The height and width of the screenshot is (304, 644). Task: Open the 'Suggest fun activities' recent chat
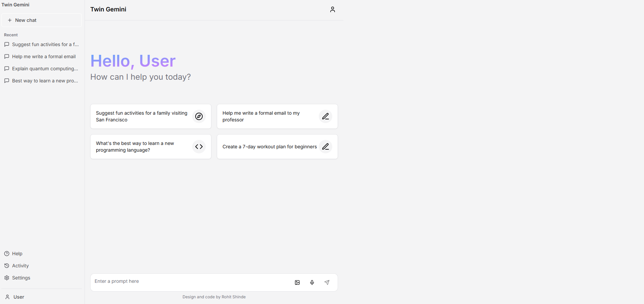point(45,44)
